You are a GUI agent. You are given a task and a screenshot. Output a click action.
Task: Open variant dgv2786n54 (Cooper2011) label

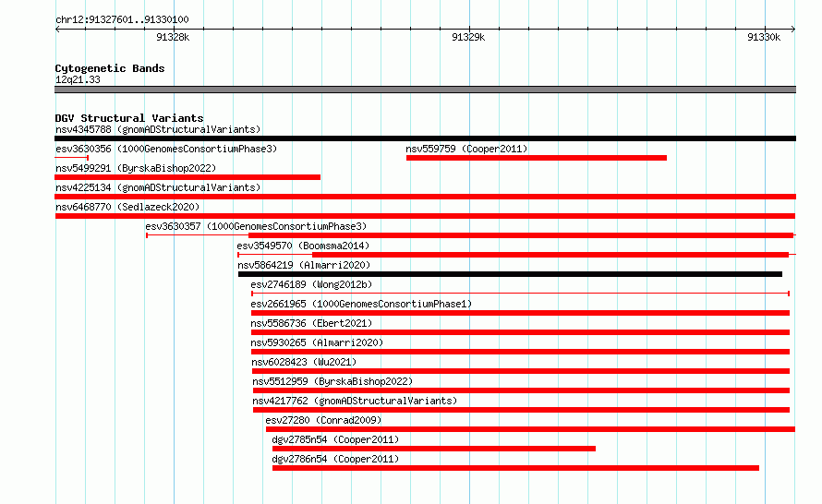335,459
